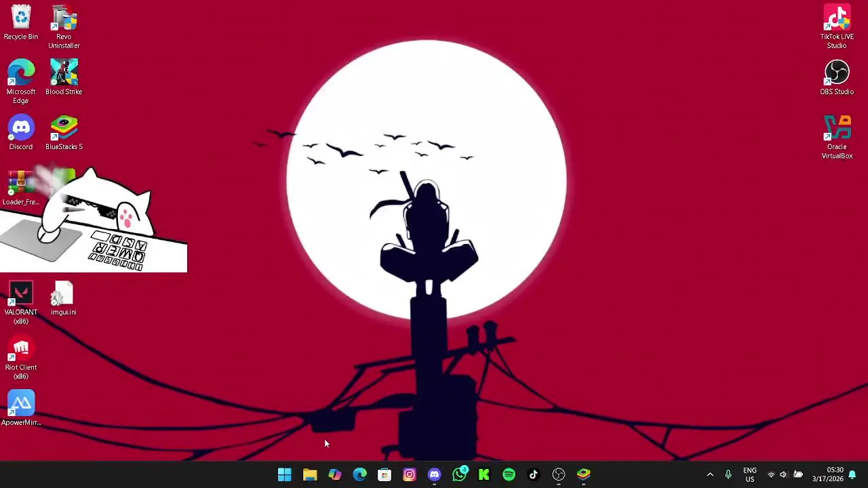Open Microsoft Store from the taskbar
This screenshot has height=488, width=868.
coord(384,475)
